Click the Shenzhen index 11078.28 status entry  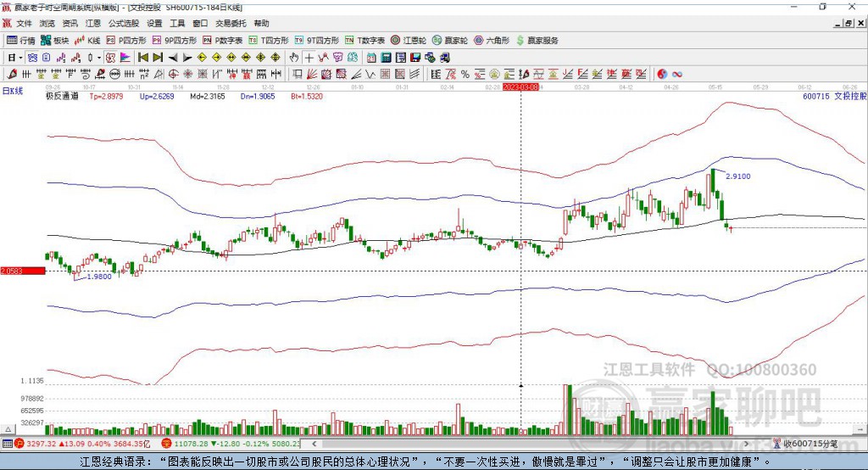click(231, 444)
